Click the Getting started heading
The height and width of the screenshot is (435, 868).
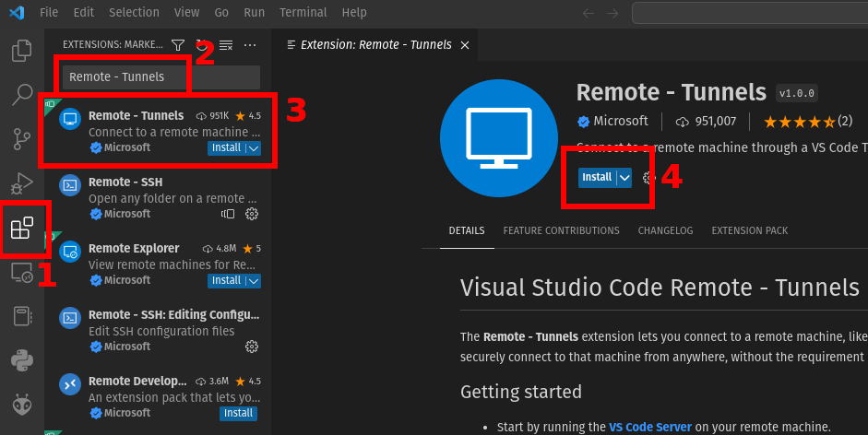coord(521,392)
